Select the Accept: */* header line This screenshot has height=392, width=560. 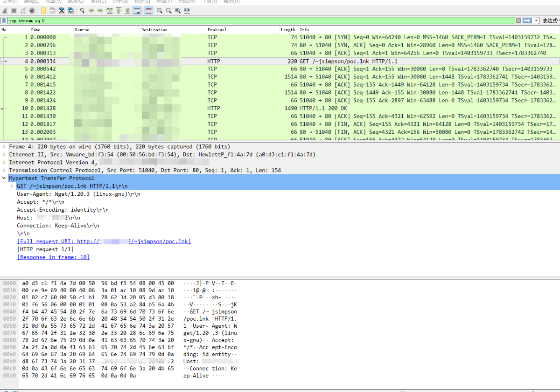[x=41, y=202]
